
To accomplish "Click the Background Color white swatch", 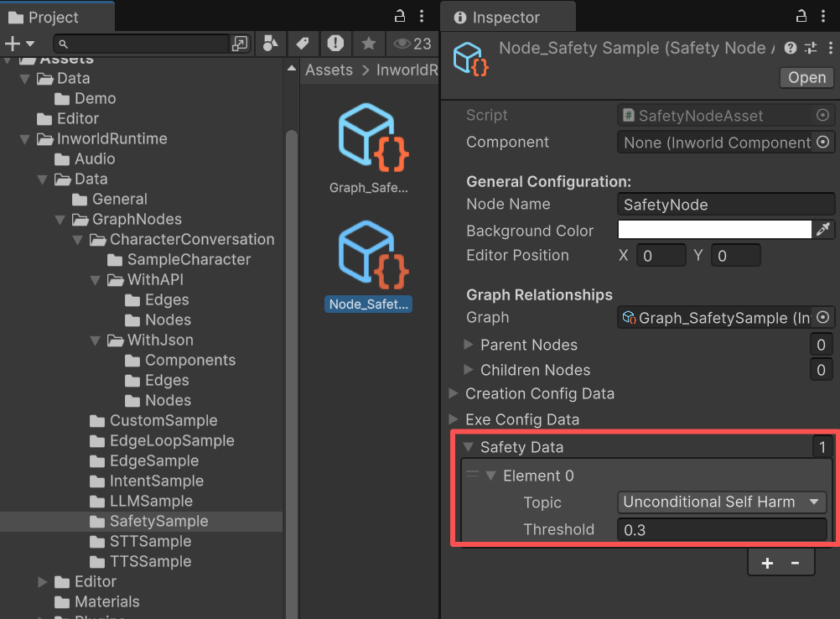I will pos(714,229).
